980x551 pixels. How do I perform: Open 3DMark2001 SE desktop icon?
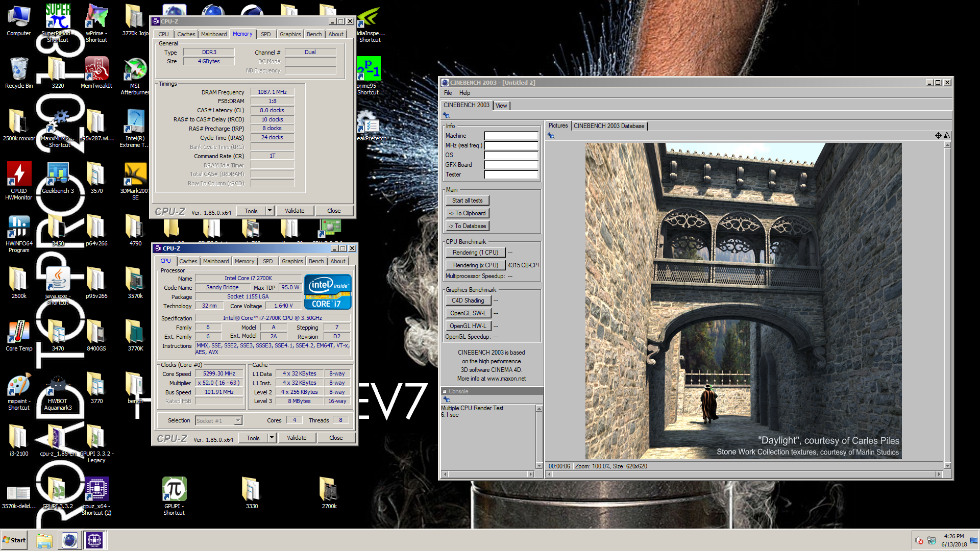pos(135,181)
